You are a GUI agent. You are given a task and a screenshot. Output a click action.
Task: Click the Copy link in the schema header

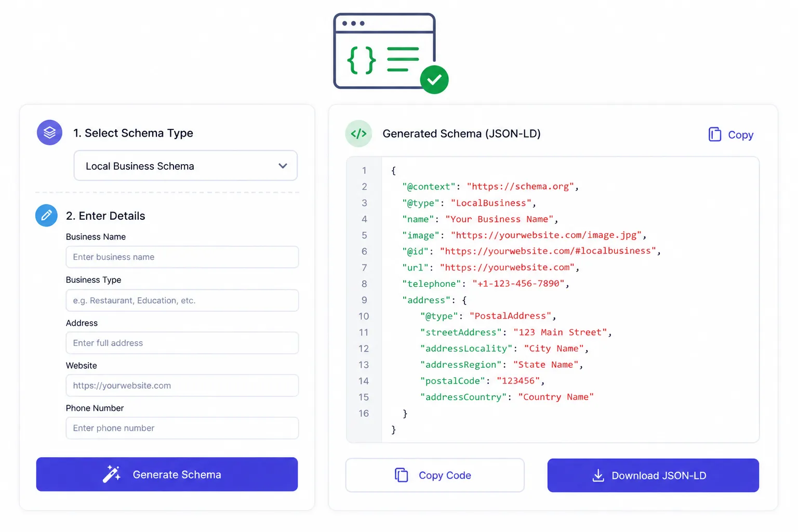pos(731,135)
